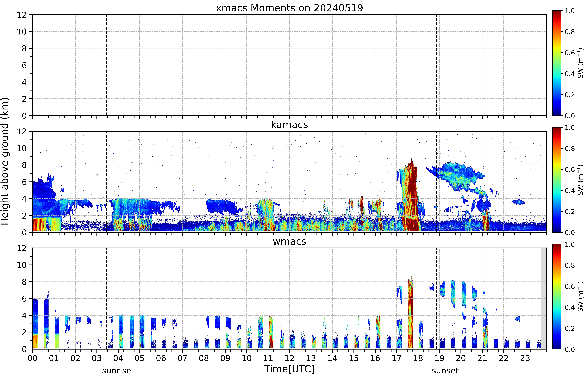Click the 'SW (m⁻¹)' label of xmacs colorbar
The height and width of the screenshot is (379, 588).
point(581,63)
